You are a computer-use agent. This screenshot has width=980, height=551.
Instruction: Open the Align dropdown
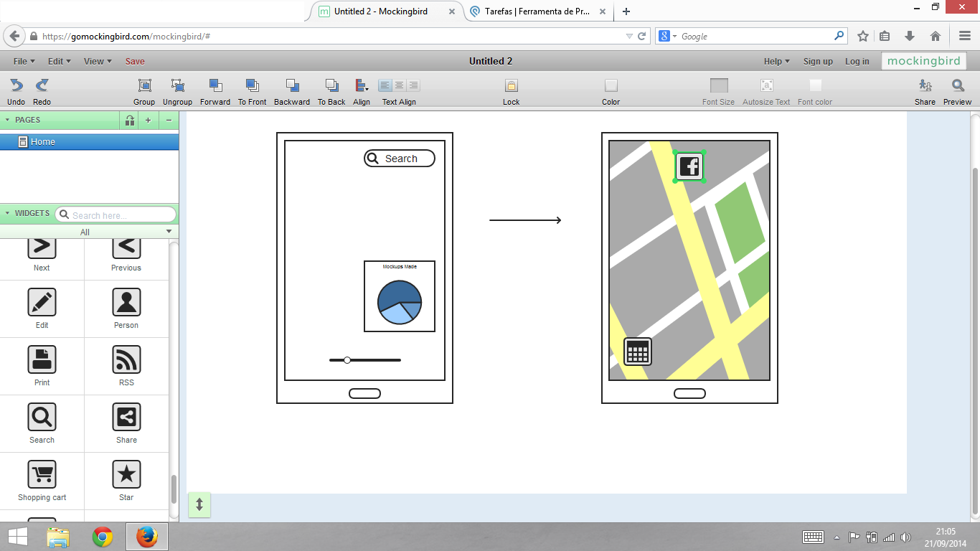362,86
